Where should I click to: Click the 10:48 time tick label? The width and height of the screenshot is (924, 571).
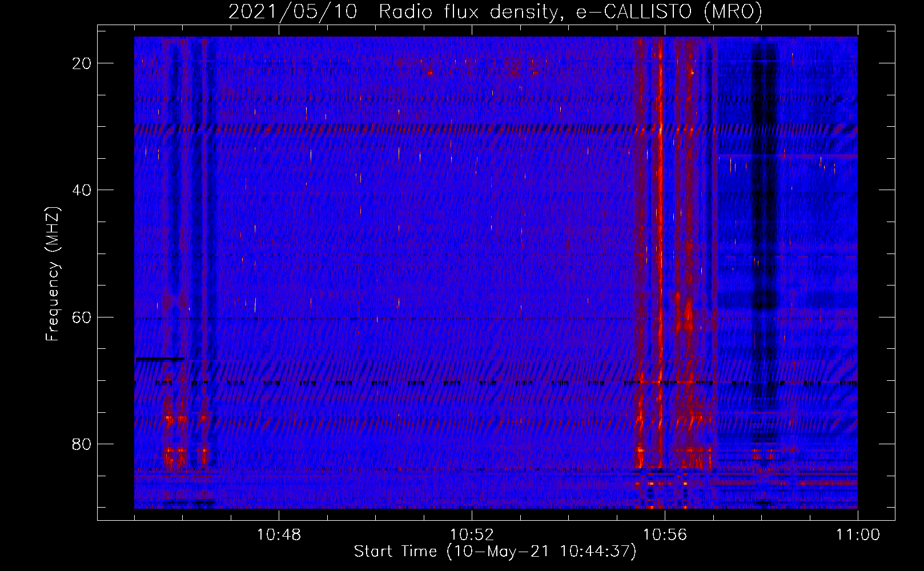[279, 535]
